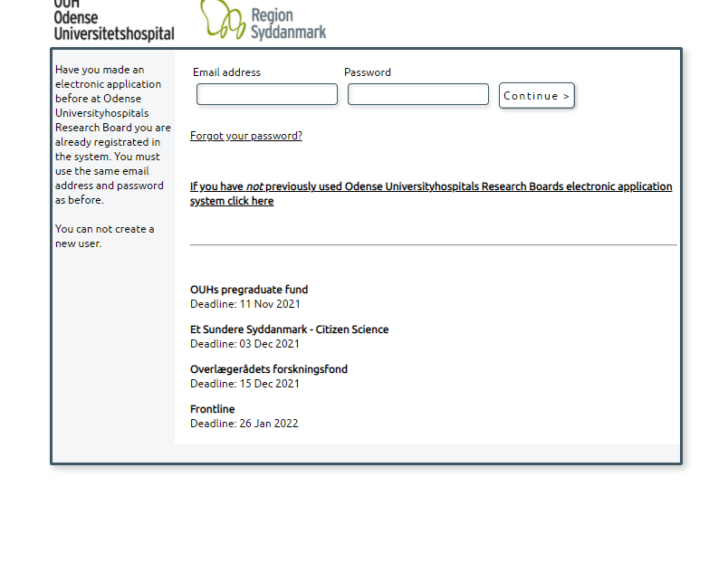Select the OUHs pregraduate fund entry

(x=248, y=289)
